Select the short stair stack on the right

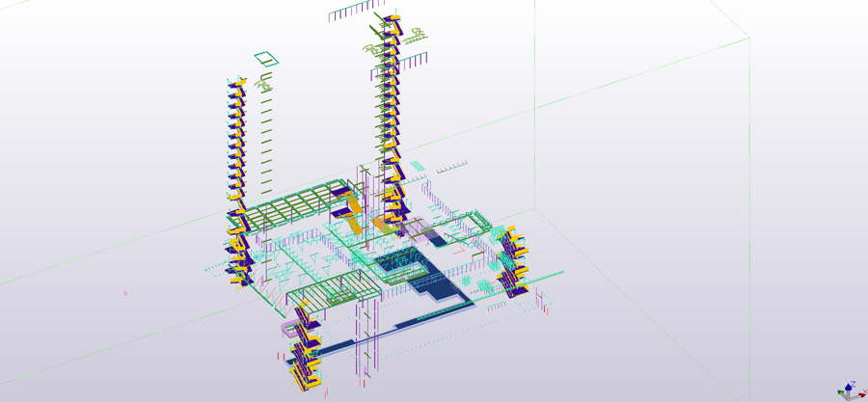click(509, 260)
